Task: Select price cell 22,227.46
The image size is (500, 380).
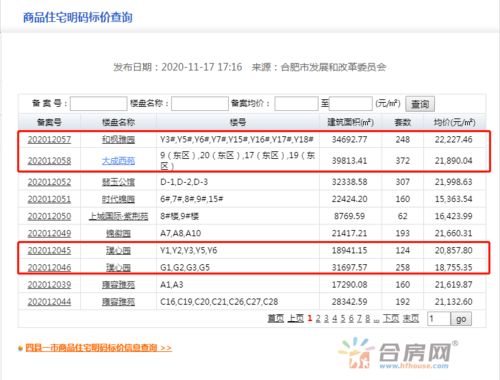Action: 454,139
